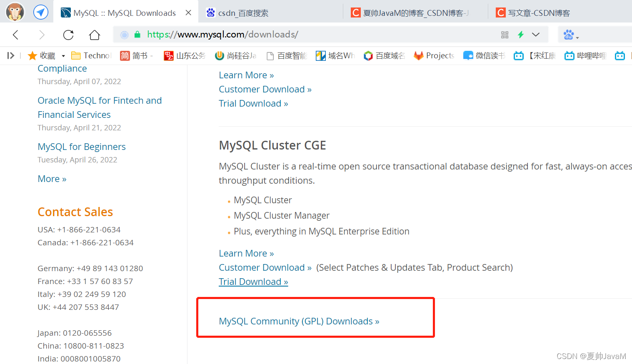Viewport: 632px width, 364px height.
Task: Click 'Thursday, April 21, 2022' date text
Action: (x=79, y=127)
